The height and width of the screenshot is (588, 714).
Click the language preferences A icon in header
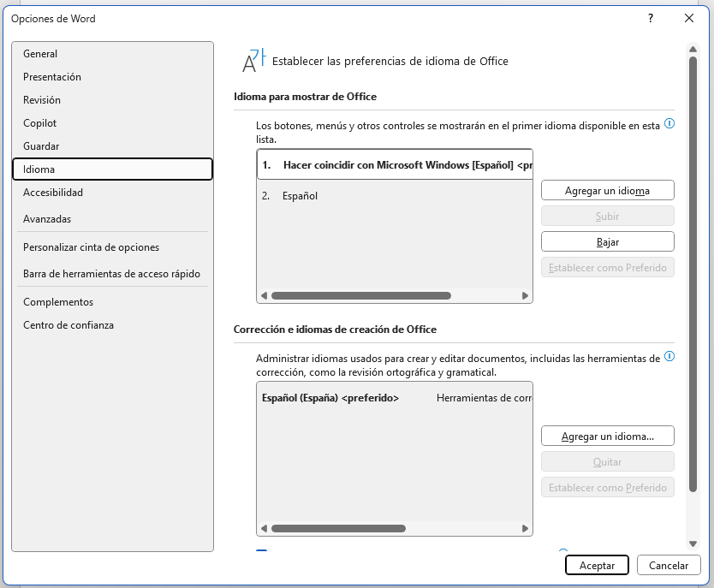pos(253,61)
